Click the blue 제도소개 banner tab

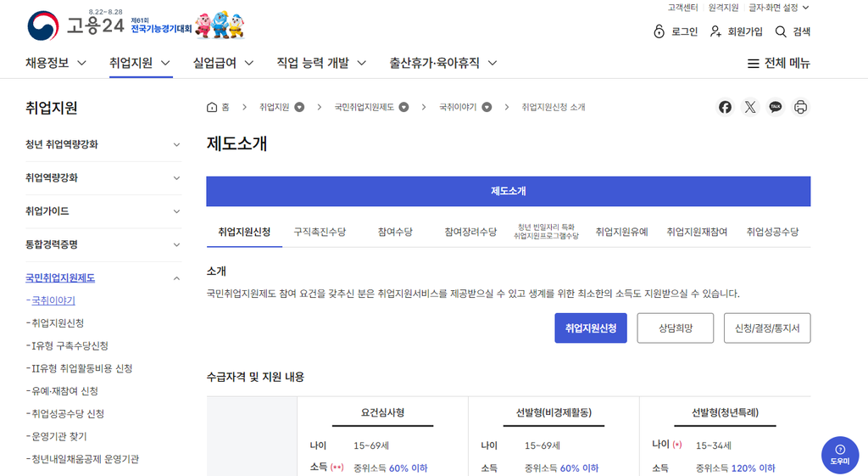point(509,191)
